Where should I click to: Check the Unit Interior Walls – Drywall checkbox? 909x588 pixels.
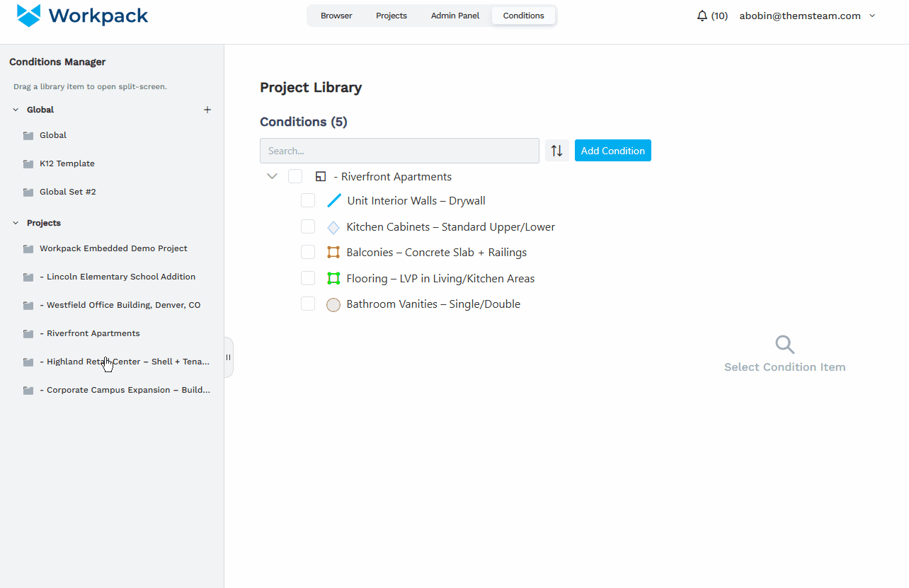pyautogui.click(x=308, y=201)
